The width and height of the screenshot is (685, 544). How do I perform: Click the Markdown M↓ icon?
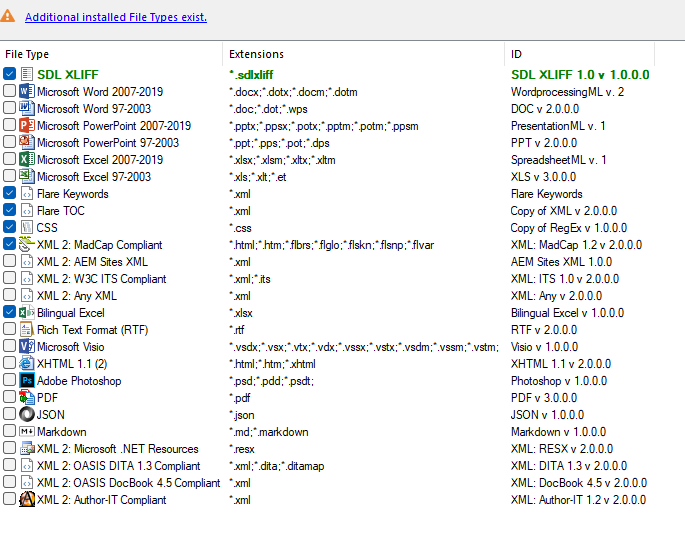click(x=27, y=432)
